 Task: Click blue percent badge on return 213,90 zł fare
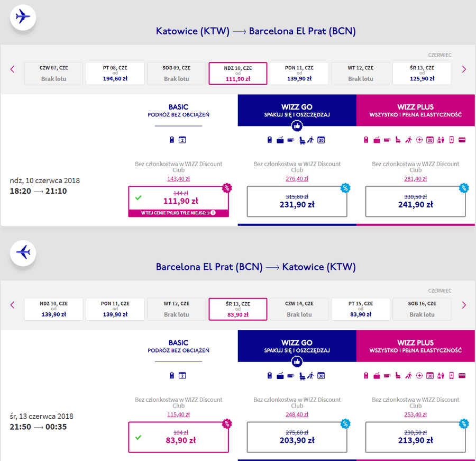(x=463, y=423)
